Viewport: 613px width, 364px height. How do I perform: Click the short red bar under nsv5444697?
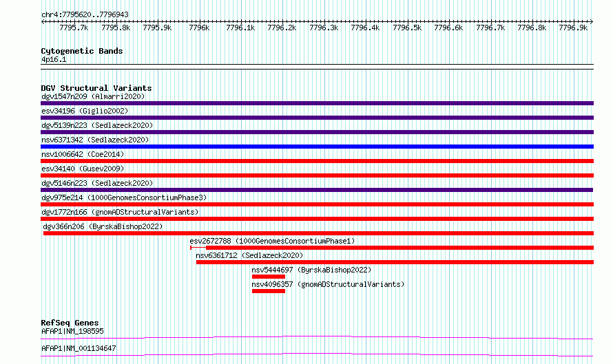[x=269, y=277]
